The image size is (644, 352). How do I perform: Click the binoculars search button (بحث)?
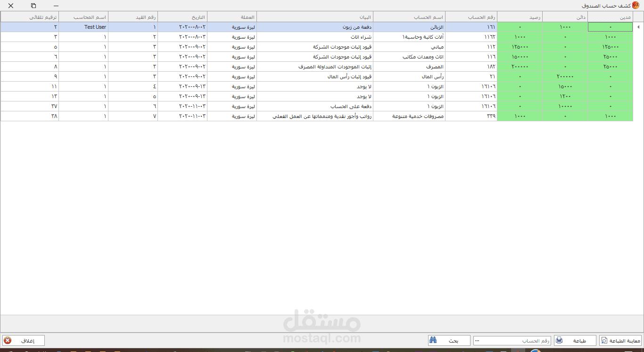point(449,340)
